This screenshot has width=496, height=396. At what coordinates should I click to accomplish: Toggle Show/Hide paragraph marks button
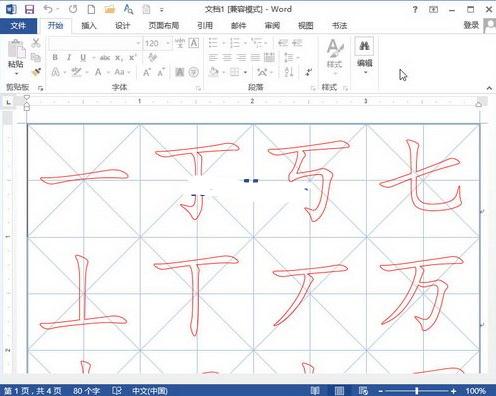[309, 72]
